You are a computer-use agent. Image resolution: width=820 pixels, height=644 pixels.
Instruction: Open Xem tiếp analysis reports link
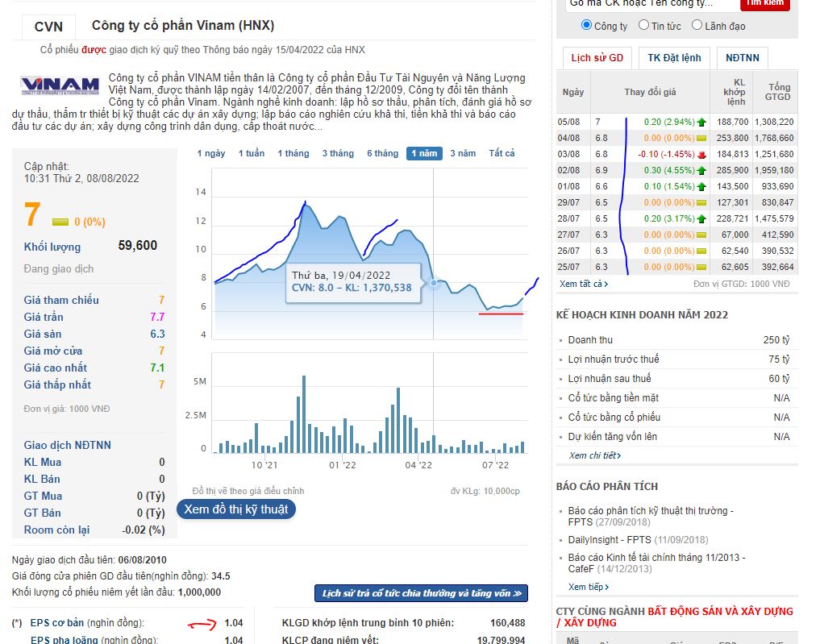tap(589, 587)
